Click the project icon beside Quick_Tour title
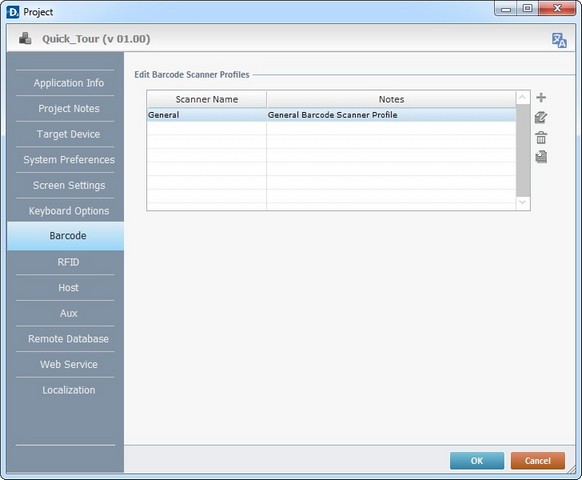This screenshot has width=582, height=480. (25, 39)
